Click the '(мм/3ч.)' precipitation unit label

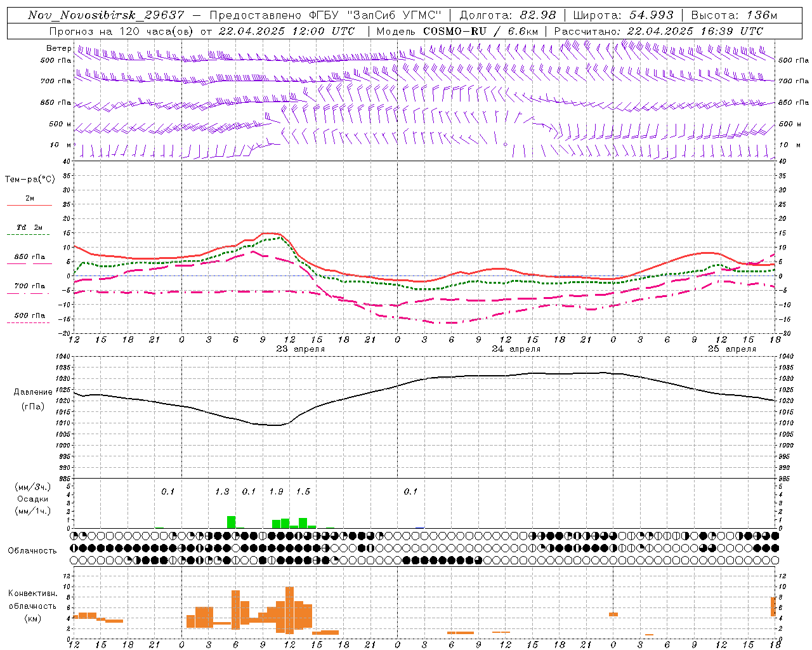point(32,487)
